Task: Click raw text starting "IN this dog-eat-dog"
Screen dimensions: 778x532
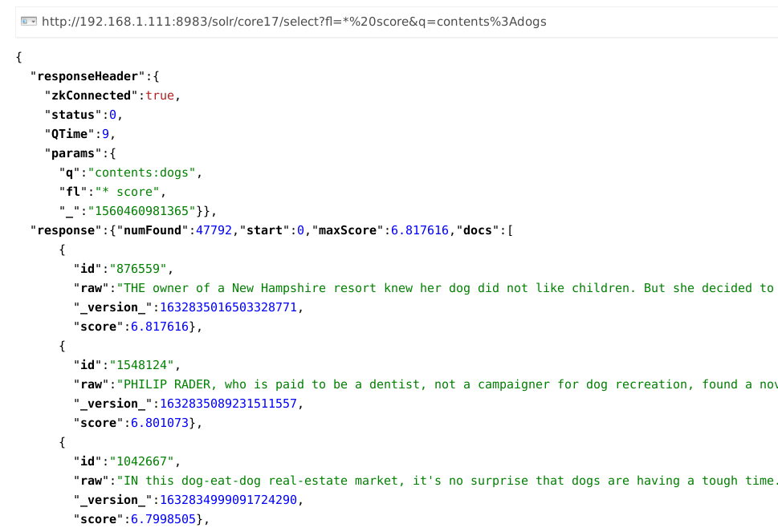Action: pyautogui.click(x=447, y=481)
